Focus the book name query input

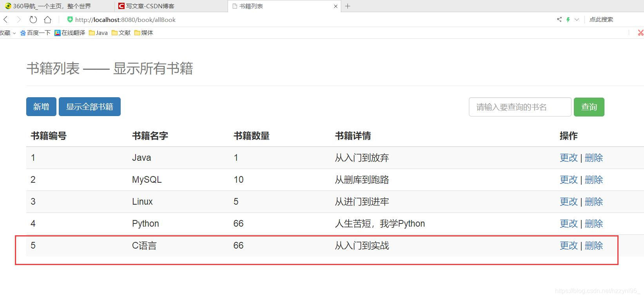click(x=520, y=107)
